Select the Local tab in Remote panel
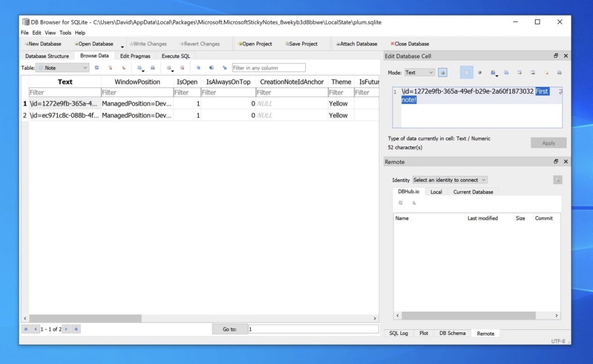593x364 pixels. coord(436,192)
